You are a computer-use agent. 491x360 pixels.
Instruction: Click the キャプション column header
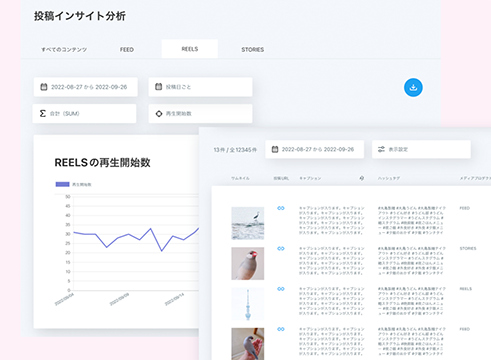pos(310,178)
